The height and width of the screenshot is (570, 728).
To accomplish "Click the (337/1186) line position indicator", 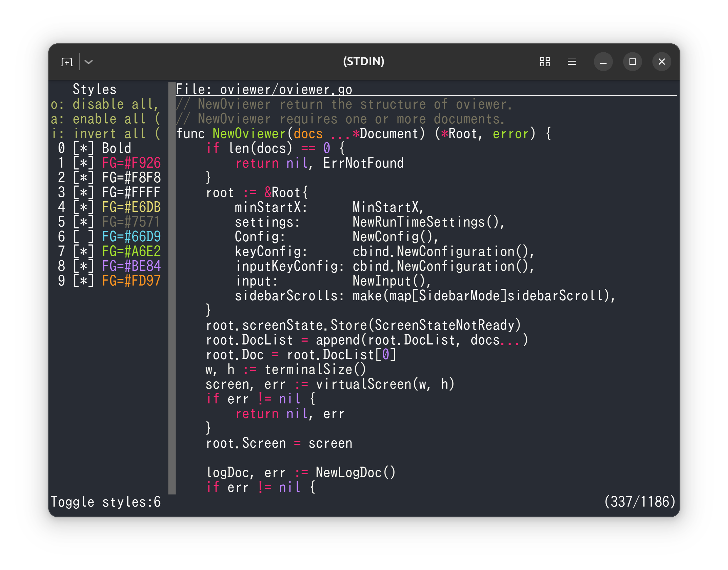I will (x=640, y=502).
